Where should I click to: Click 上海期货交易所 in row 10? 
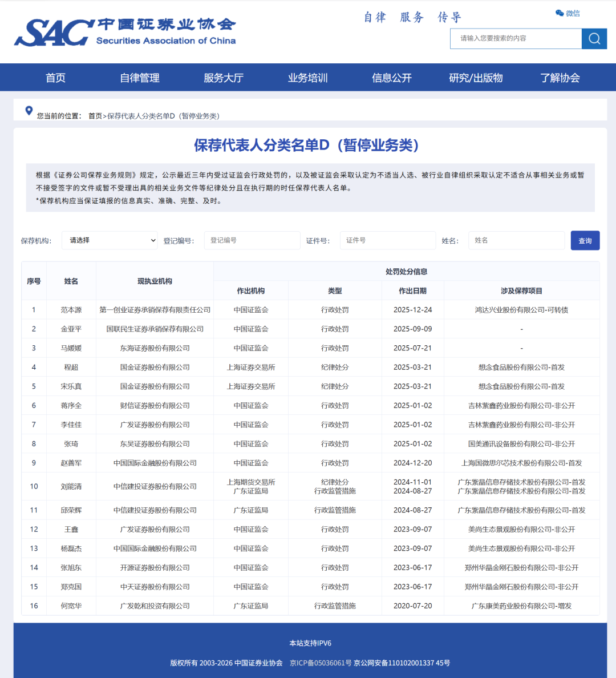point(251,482)
